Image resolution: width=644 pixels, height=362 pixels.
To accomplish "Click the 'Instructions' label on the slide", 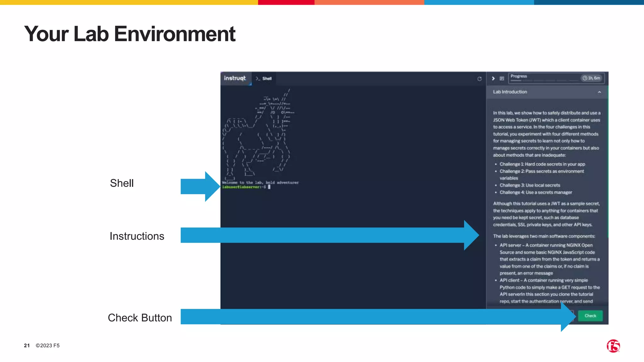I will tap(137, 236).
